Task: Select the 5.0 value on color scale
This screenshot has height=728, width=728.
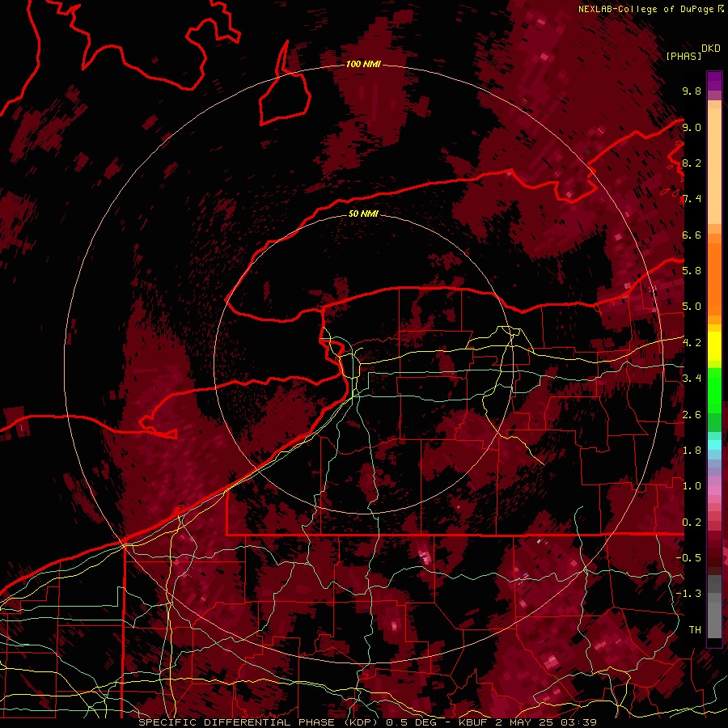Action: click(692, 307)
